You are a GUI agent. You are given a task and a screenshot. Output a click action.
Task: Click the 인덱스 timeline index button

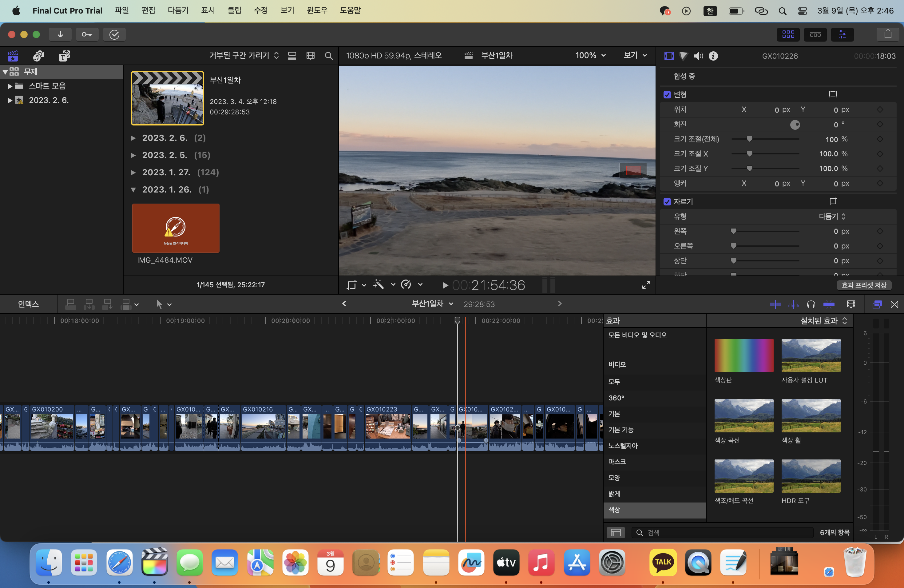tap(29, 304)
